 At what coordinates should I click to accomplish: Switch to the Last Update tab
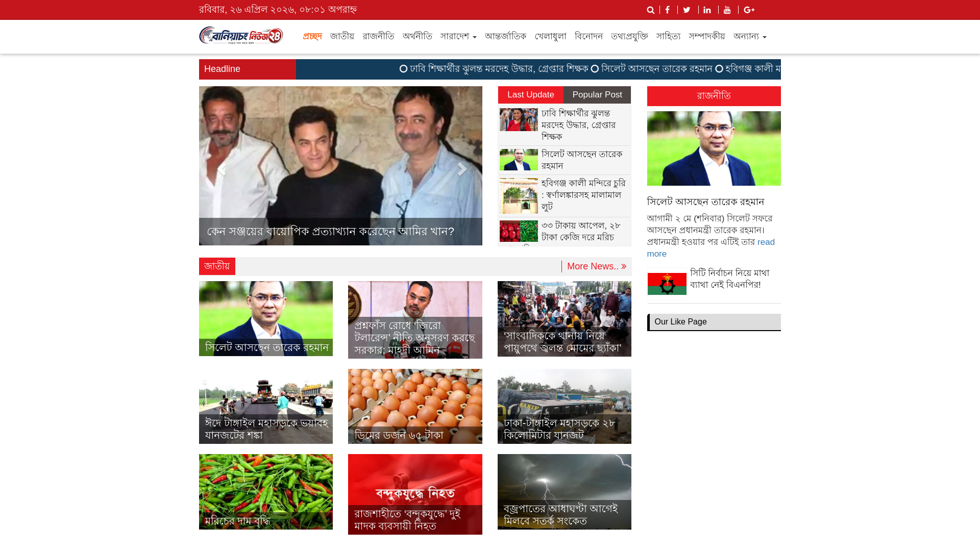(x=531, y=95)
